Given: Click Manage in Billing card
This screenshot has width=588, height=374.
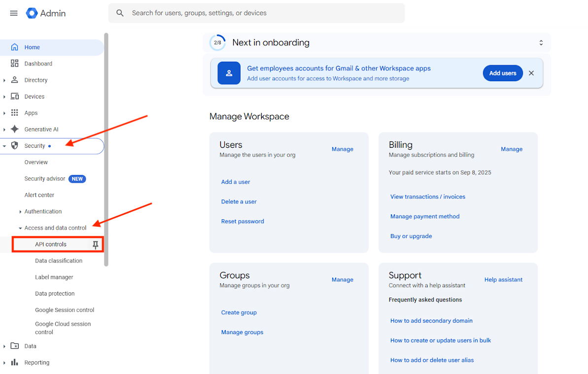Looking at the screenshot, I should (512, 149).
